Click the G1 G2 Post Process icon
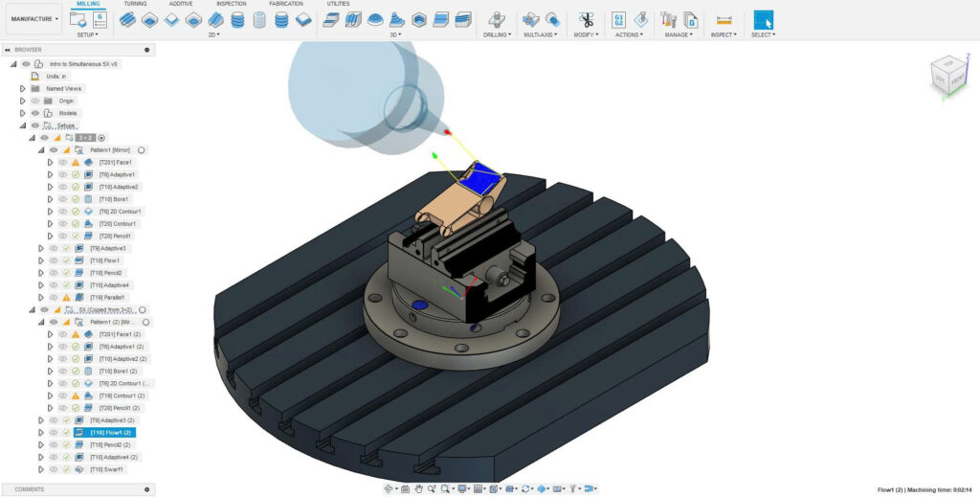This screenshot has height=497, width=980. (619, 19)
